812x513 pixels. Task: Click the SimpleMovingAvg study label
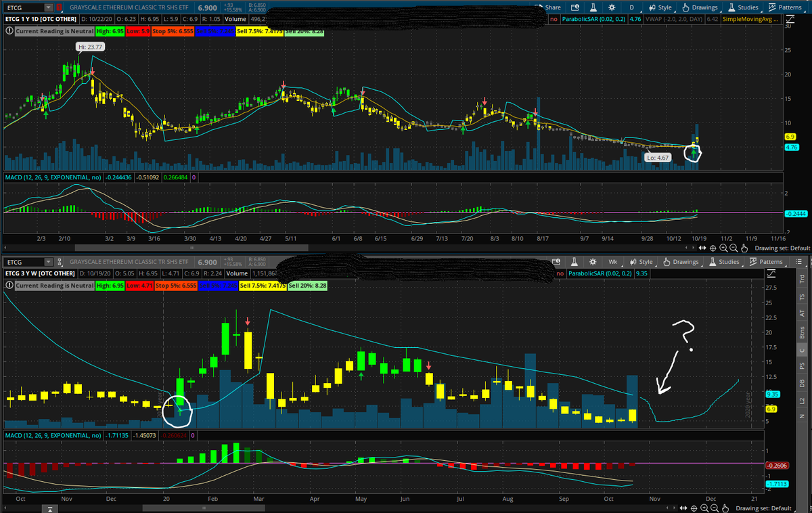point(751,19)
